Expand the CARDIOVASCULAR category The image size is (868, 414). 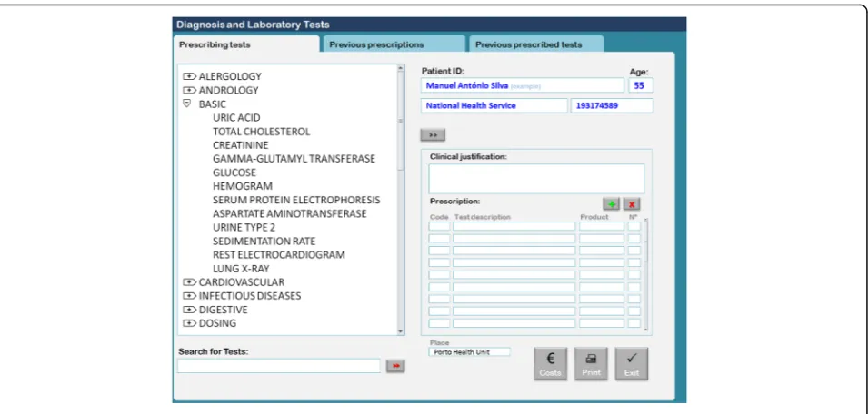pyautogui.click(x=190, y=281)
